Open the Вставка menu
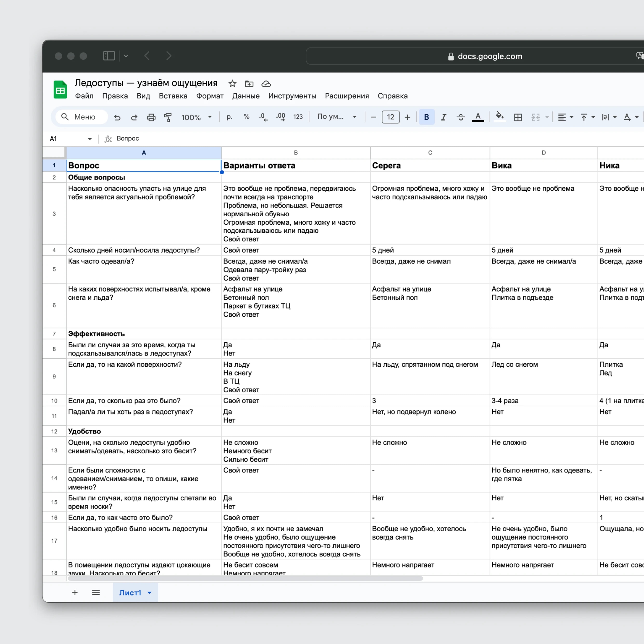644x644 pixels. tap(173, 96)
